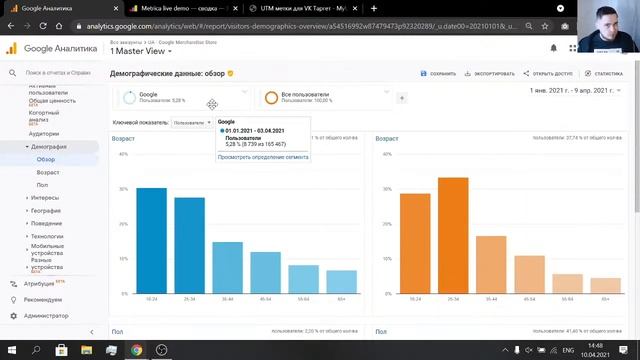This screenshot has height=360, width=640.
Task: Open the date range dropdown
Action: (575, 91)
